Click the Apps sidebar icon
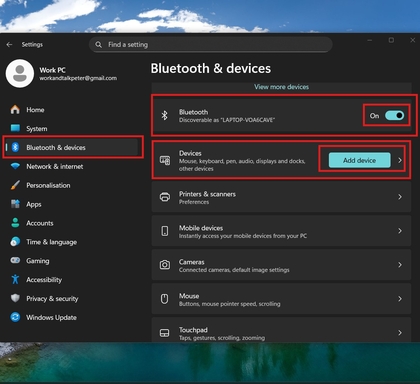The width and height of the screenshot is (420, 384). pyautogui.click(x=15, y=204)
